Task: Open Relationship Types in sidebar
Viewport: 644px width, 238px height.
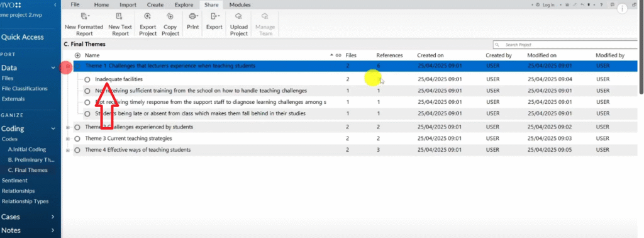Action: (25, 201)
